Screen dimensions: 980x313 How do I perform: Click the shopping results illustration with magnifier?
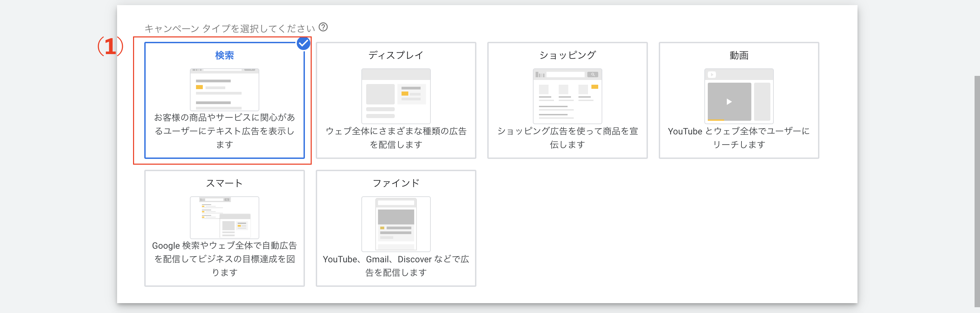[567, 96]
